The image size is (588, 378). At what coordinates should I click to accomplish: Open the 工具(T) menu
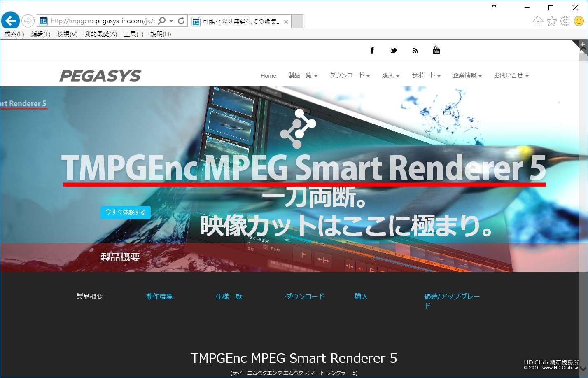pyautogui.click(x=134, y=34)
